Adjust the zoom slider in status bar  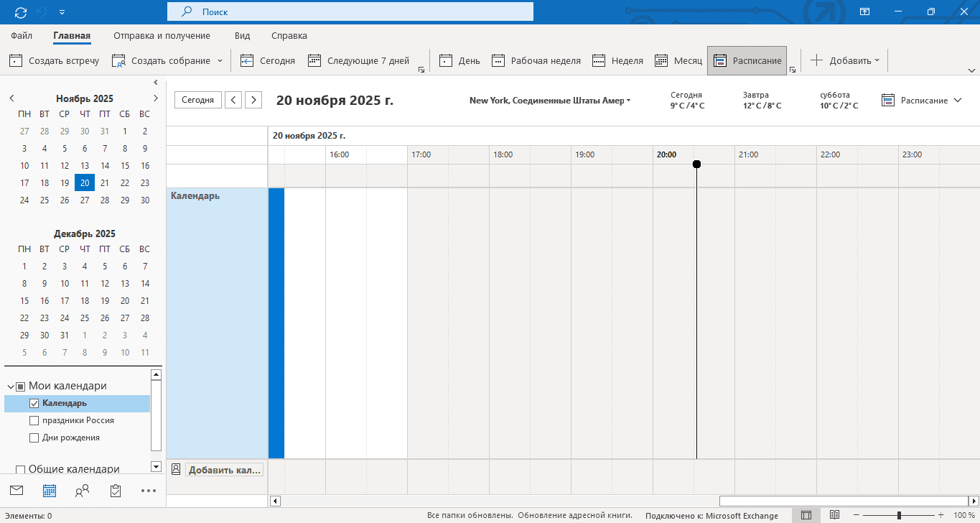pyautogui.click(x=898, y=516)
